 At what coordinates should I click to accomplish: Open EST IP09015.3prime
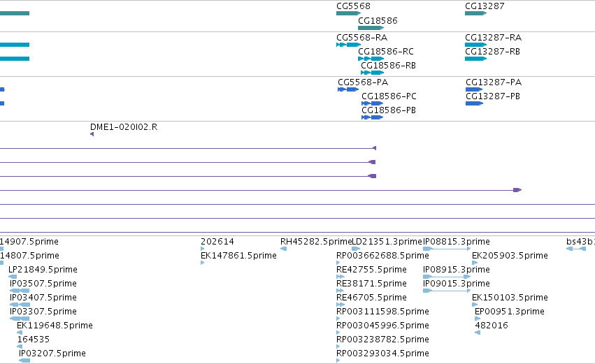(456, 284)
